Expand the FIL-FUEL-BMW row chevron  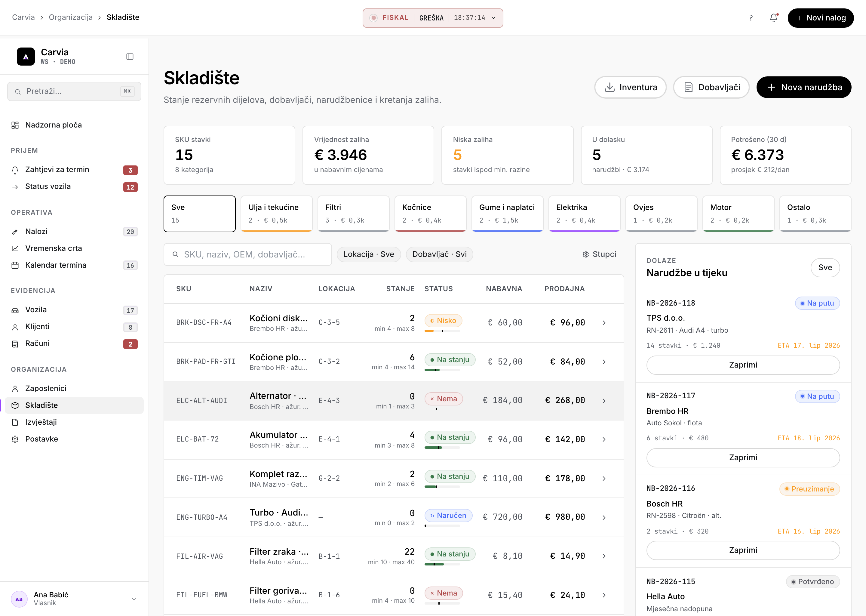[604, 596]
